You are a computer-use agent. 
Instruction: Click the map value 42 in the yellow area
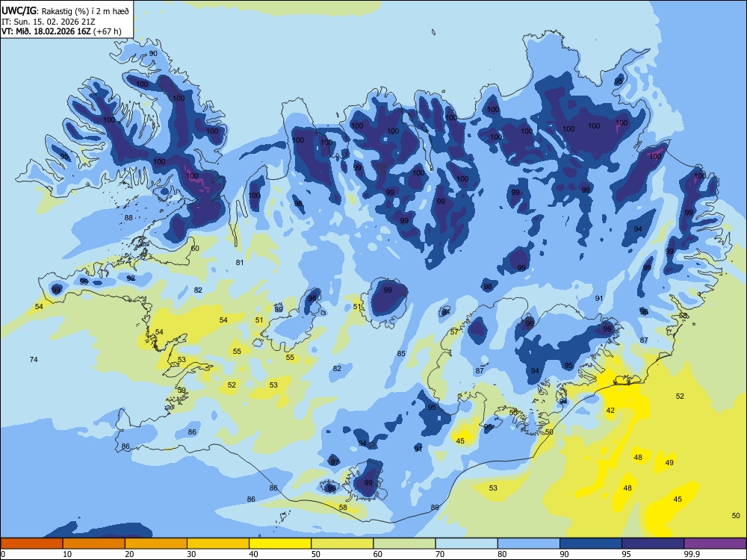[610, 411]
